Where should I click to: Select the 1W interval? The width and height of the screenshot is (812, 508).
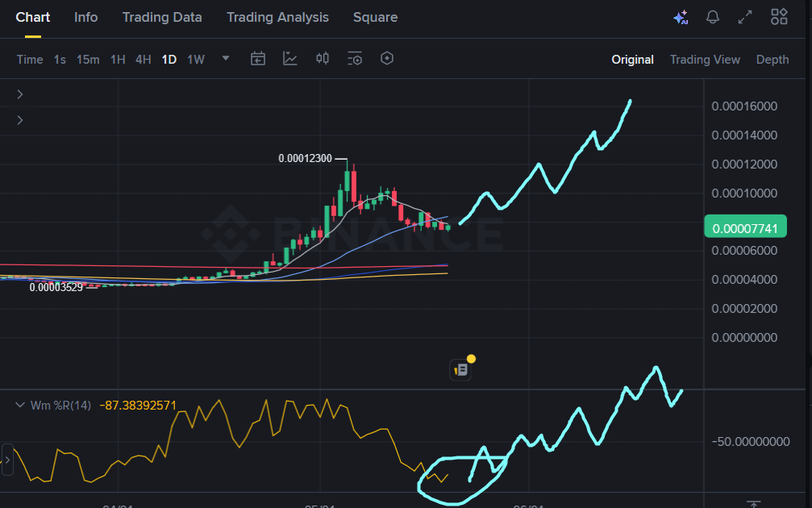pyautogui.click(x=196, y=60)
